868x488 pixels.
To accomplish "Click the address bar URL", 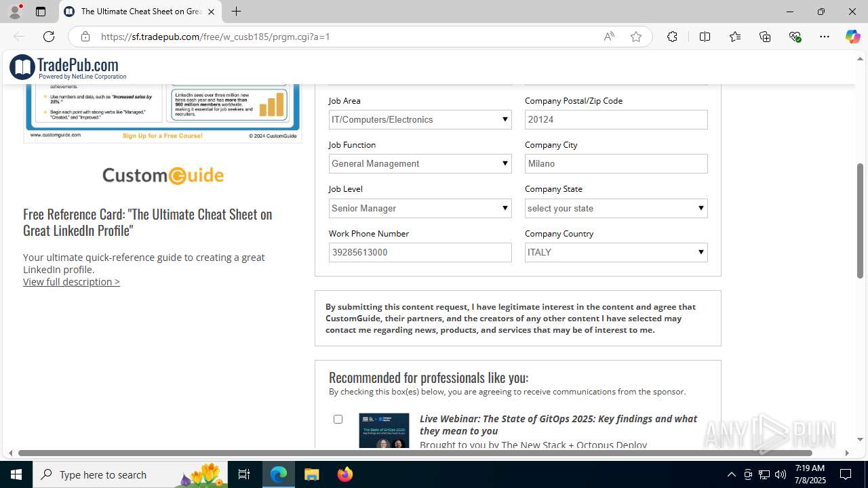I will pyautogui.click(x=216, y=37).
